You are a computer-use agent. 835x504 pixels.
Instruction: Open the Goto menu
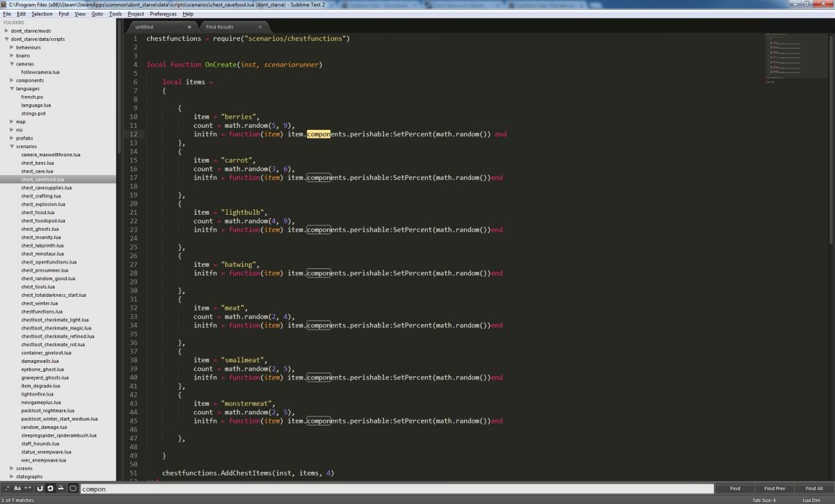(97, 14)
